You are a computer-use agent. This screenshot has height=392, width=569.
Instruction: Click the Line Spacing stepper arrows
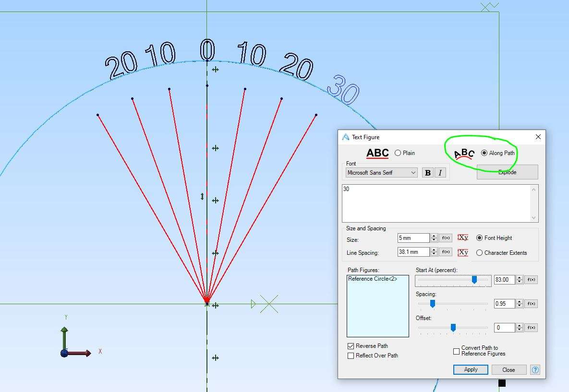[x=434, y=252]
